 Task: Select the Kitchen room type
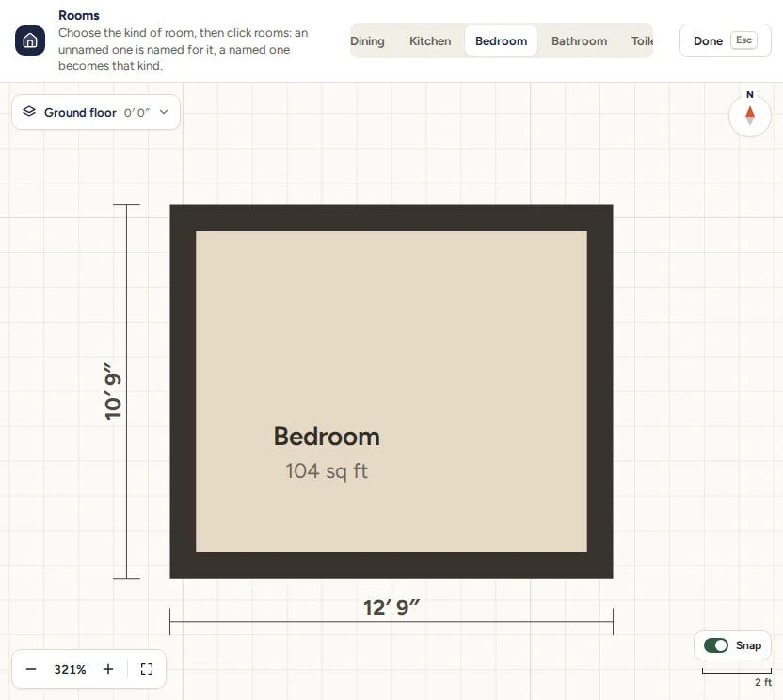tap(430, 41)
